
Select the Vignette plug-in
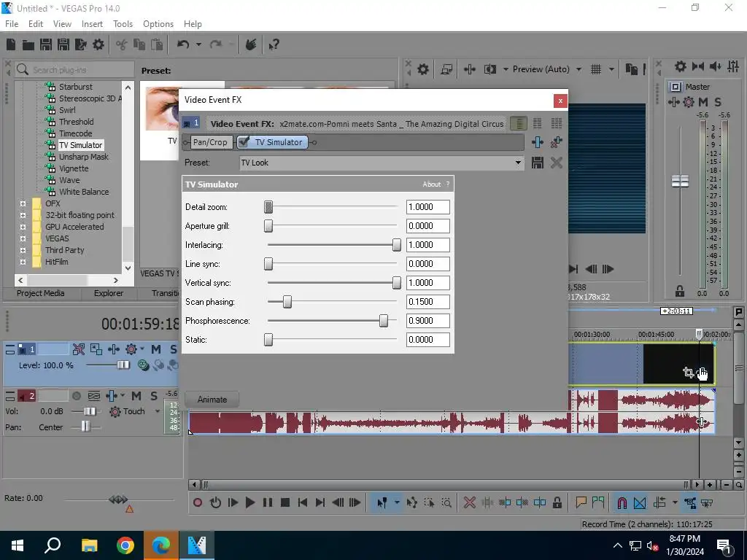click(74, 168)
